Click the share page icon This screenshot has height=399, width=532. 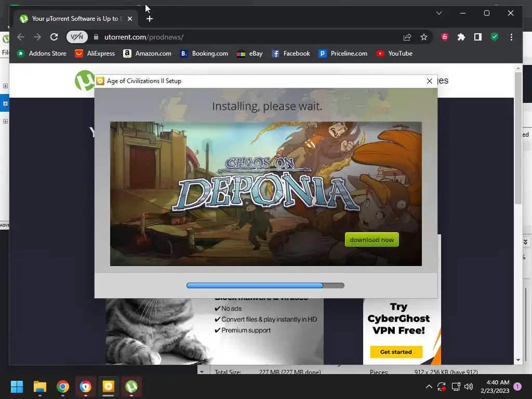tap(407, 37)
